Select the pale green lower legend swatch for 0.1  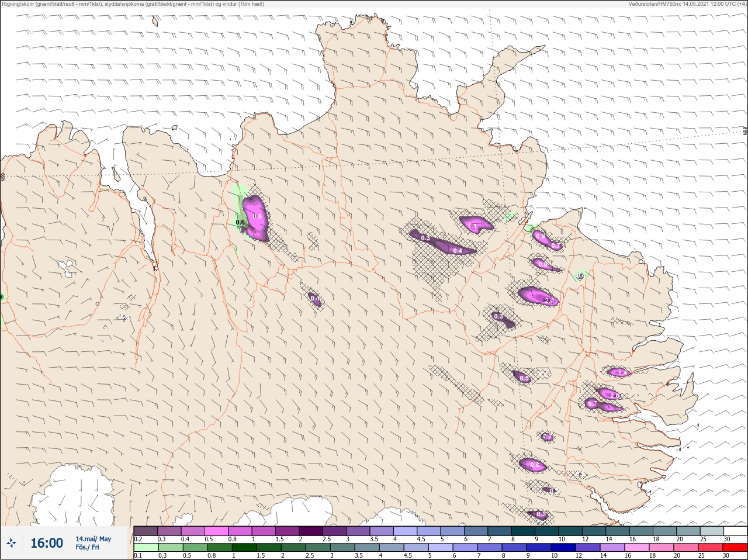pyautogui.click(x=146, y=548)
